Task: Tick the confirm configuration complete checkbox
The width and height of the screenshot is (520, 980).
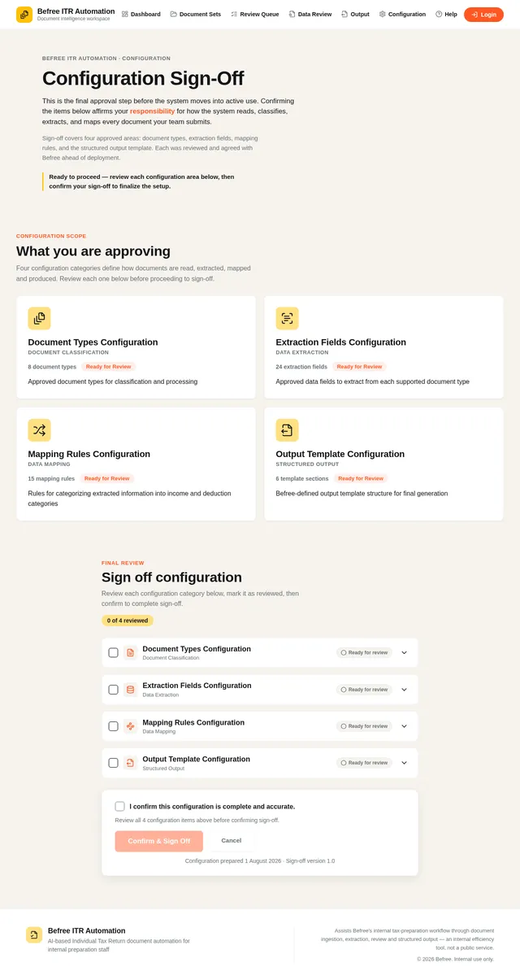Action: coord(119,806)
